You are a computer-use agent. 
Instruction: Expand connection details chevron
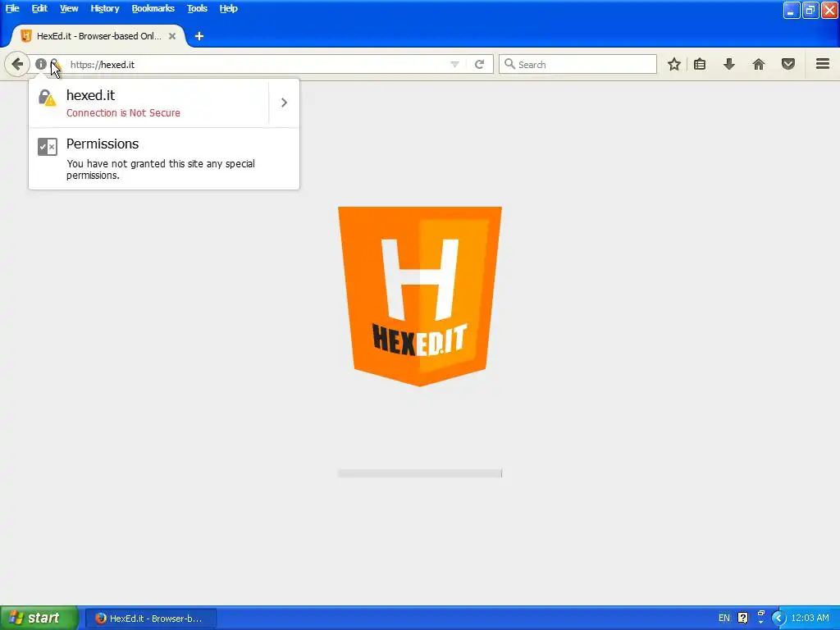point(284,103)
